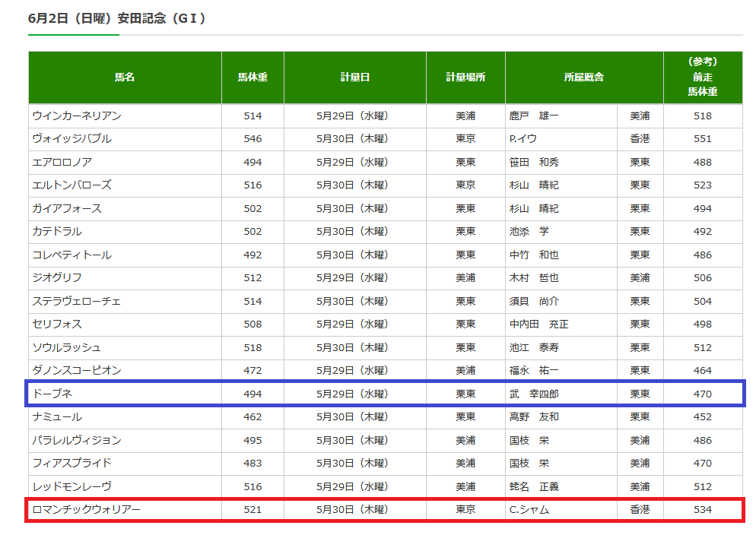Click trainer name 武 幸四郎

(x=534, y=394)
